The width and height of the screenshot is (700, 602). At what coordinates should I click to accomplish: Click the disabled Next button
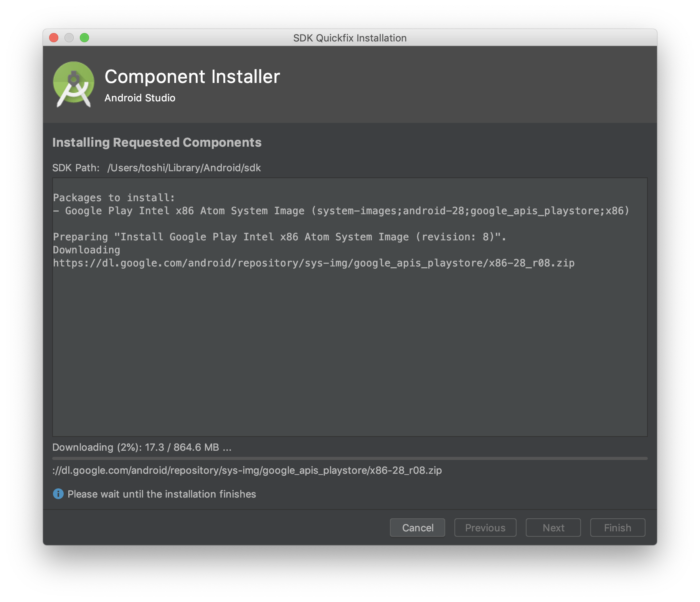click(x=553, y=528)
